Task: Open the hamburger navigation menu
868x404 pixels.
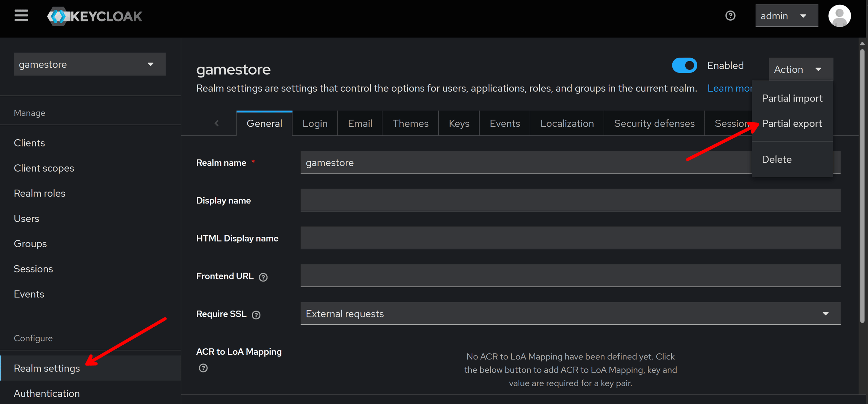Action: click(21, 16)
